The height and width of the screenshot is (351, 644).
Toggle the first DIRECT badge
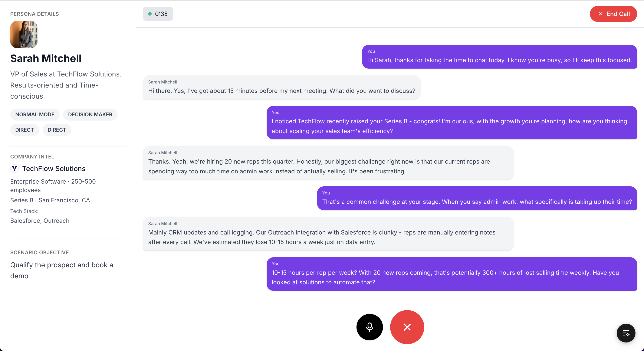coord(24,130)
